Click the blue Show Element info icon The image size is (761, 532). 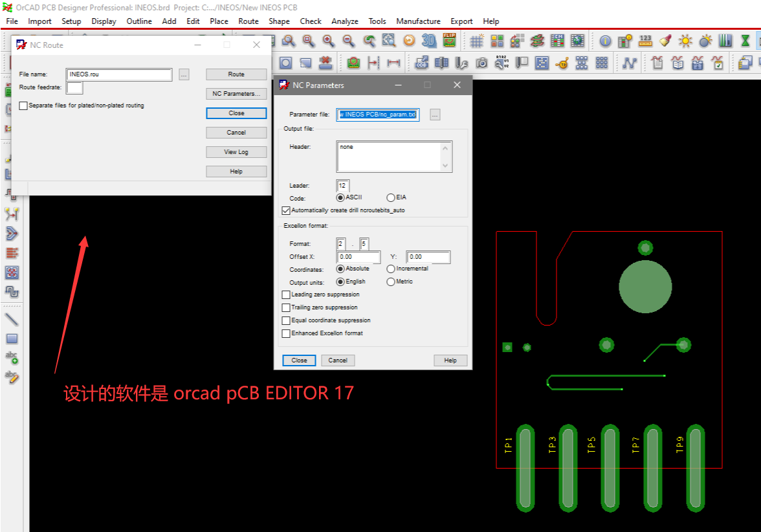[605, 41]
